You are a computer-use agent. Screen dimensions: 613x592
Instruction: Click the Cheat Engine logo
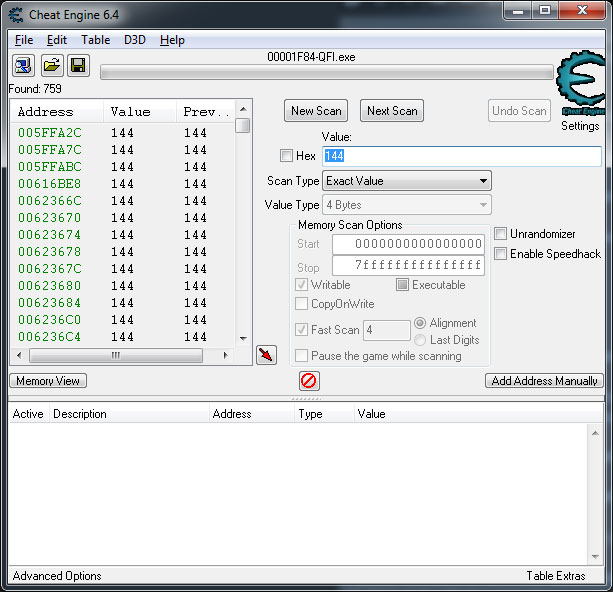coord(581,81)
